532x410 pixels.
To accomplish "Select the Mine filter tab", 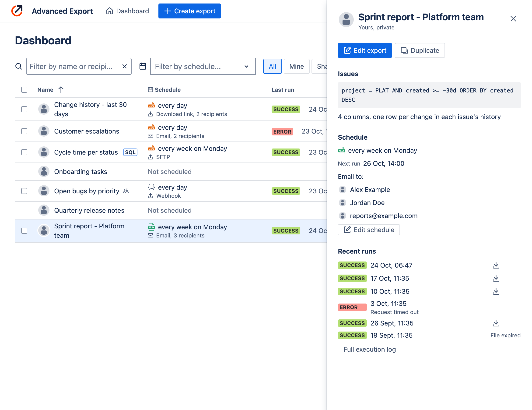I will pyautogui.click(x=296, y=66).
